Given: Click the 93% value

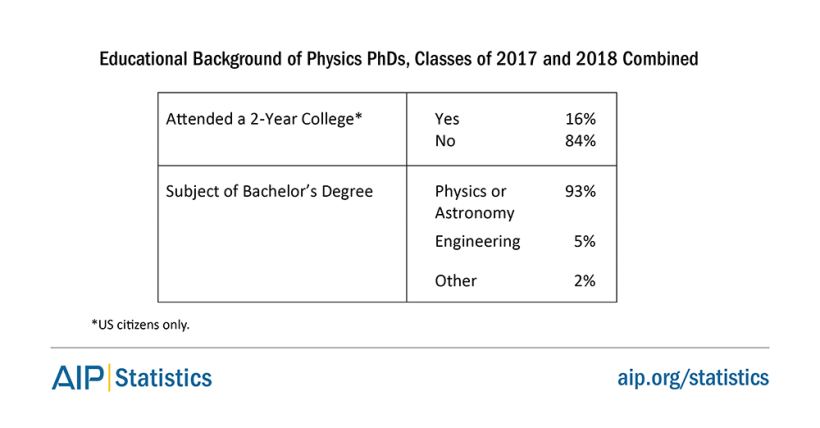Looking at the screenshot, I should [x=580, y=190].
